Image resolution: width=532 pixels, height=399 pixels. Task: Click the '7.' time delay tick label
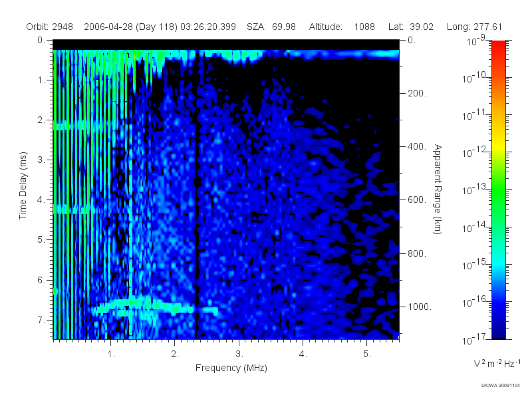pyautogui.click(x=41, y=320)
